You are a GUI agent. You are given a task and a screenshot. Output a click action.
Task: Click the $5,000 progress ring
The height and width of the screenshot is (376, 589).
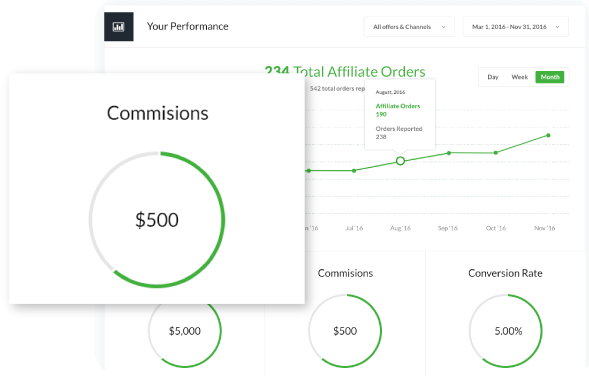[x=185, y=331]
